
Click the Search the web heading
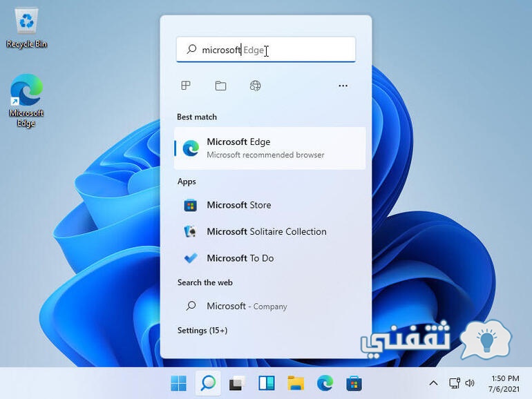[x=205, y=283]
